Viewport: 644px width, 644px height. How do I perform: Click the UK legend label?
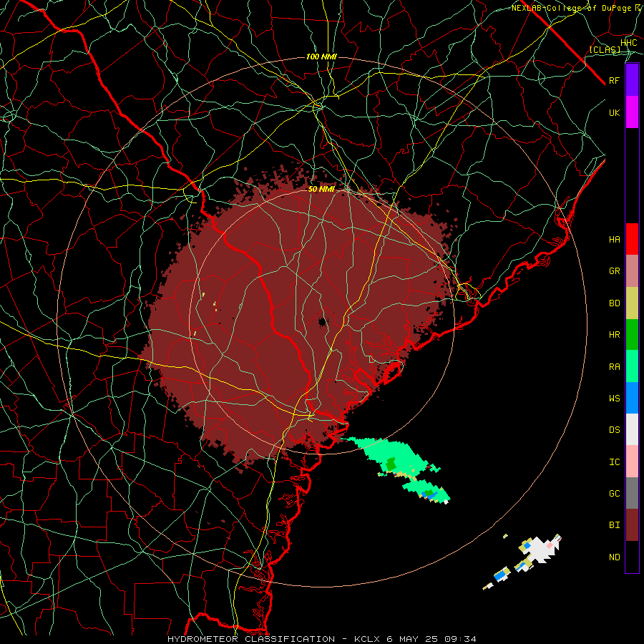(x=614, y=112)
